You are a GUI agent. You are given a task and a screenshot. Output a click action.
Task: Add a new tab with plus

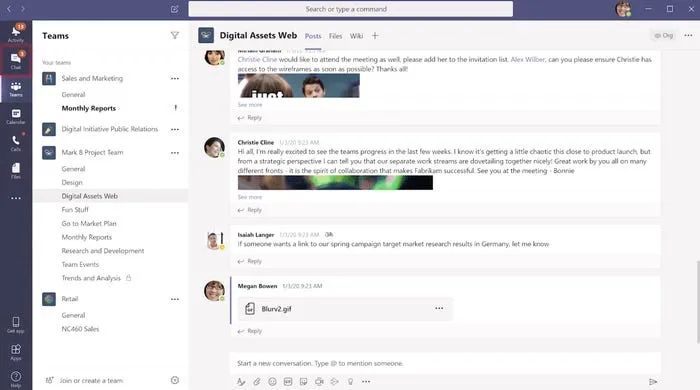pyautogui.click(x=375, y=36)
